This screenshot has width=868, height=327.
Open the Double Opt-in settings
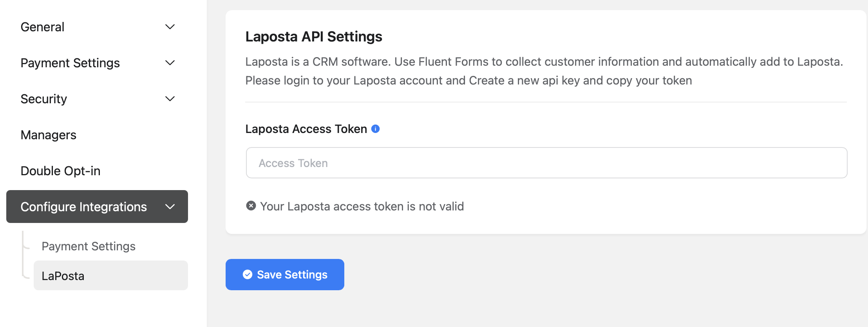point(97,171)
